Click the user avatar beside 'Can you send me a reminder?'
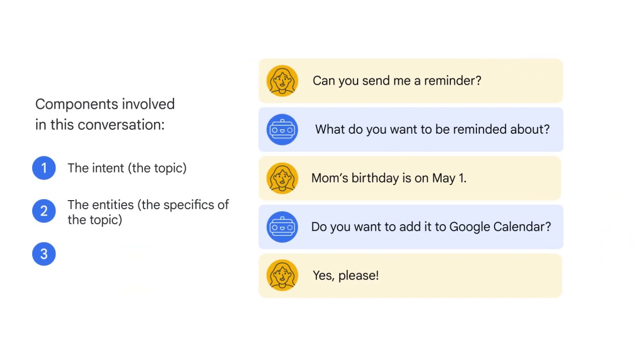This screenshot has width=644, height=362. (282, 80)
